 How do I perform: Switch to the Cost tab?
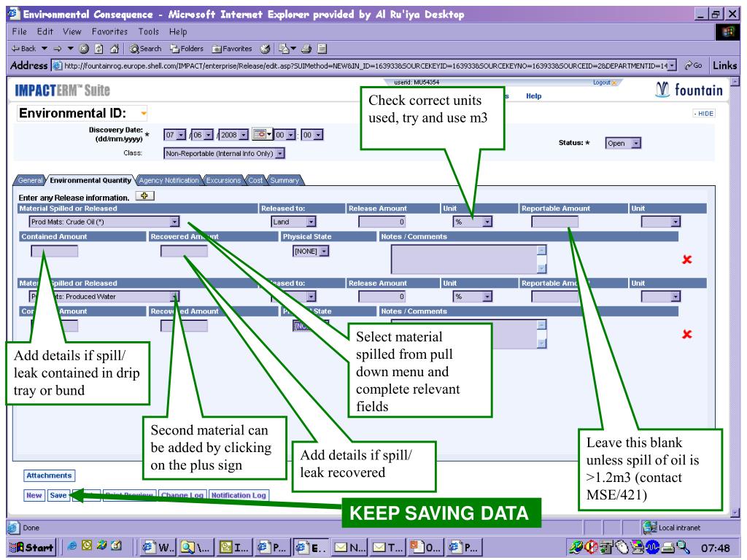click(255, 181)
